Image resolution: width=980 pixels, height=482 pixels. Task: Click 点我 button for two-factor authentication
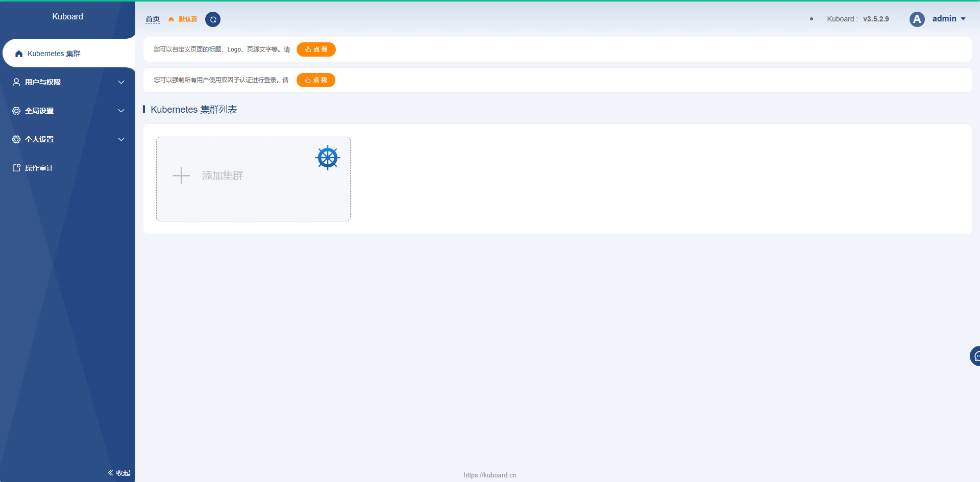tap(316, 80)
